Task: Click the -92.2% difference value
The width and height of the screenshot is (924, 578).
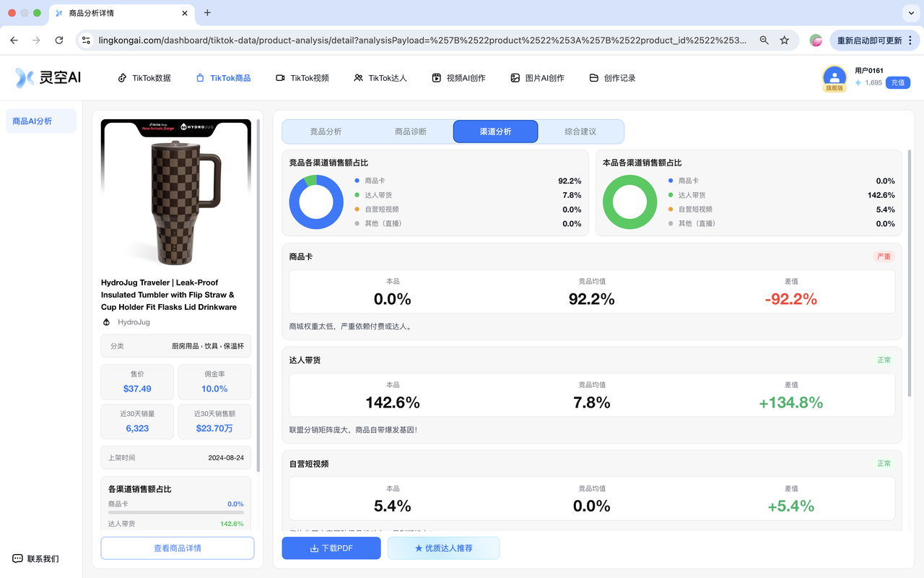Action: tap(791, 299)
